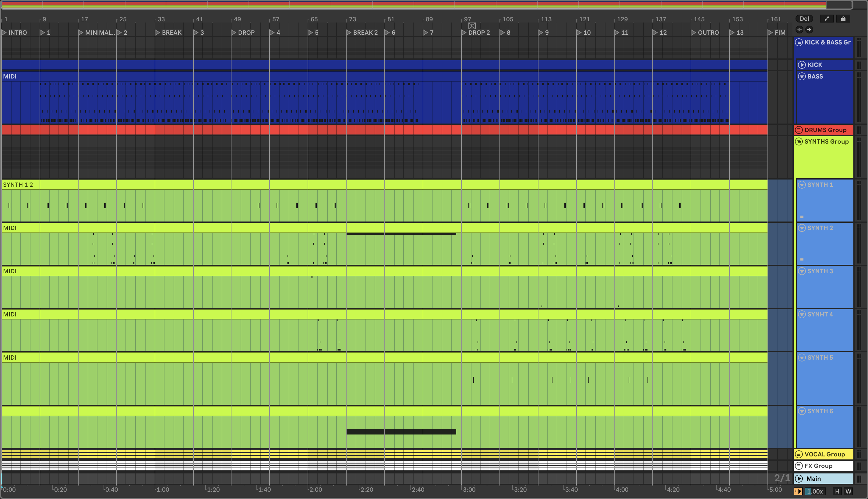The height and width of the screenshot is (499, 868).
Task: Click the play triangle of BREAK 2 locator
Action: click(x=349, y=33)
